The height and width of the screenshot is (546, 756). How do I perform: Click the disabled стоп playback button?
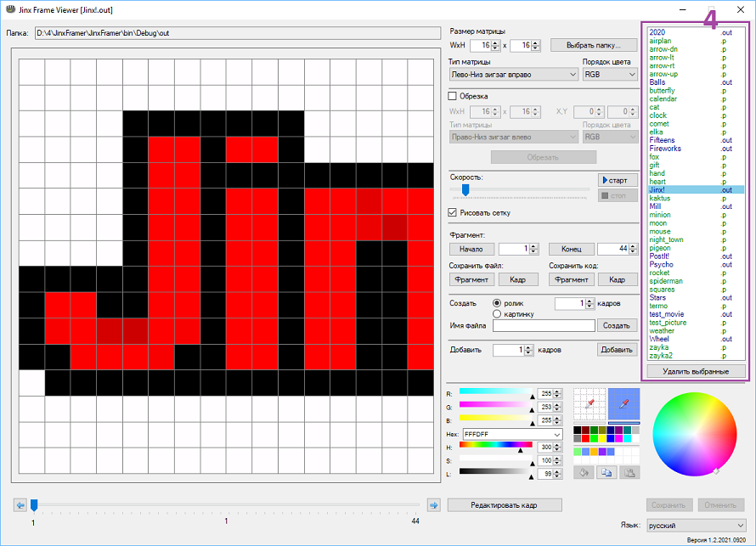coord(618,195)
